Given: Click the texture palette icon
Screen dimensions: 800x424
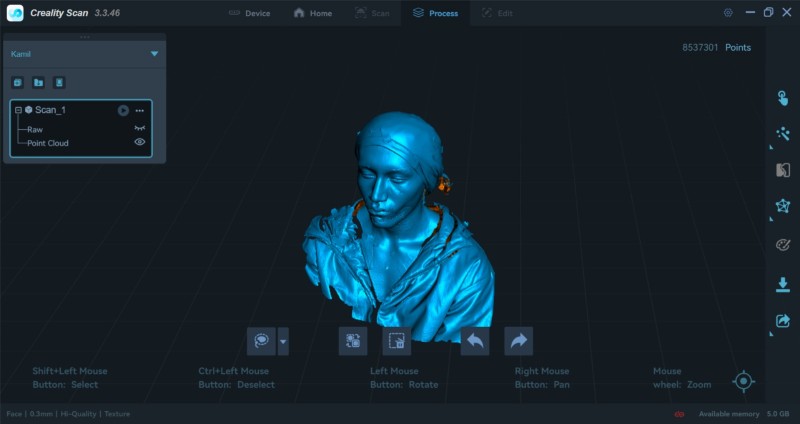Looking at the screenshot, I should pyautogui.click(x=783, y=245).
